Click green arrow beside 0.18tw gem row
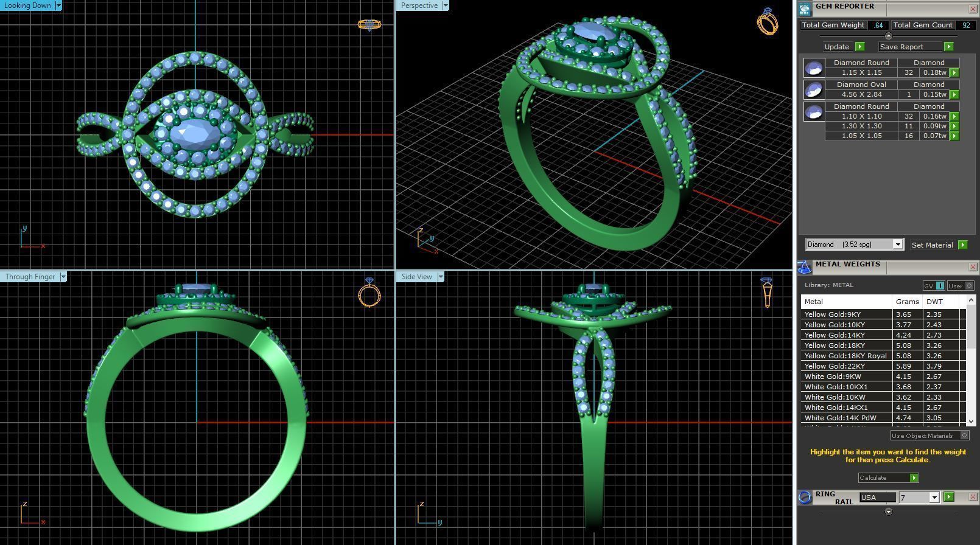The width and height of the screenshot is (980, 545). pos(954,72)
